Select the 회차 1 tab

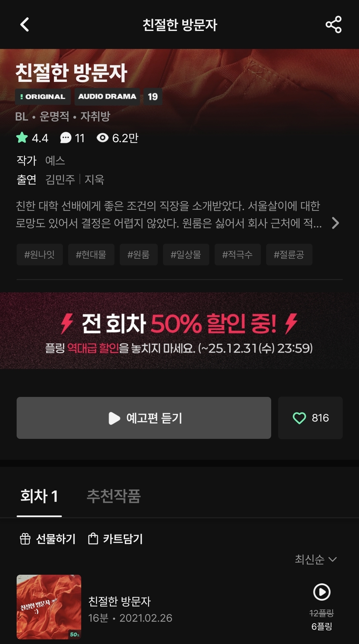click(39, 496)
